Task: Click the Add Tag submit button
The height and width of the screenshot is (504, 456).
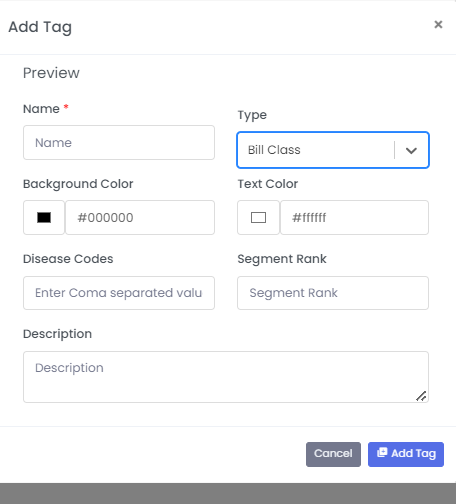Action: [406, 454]
